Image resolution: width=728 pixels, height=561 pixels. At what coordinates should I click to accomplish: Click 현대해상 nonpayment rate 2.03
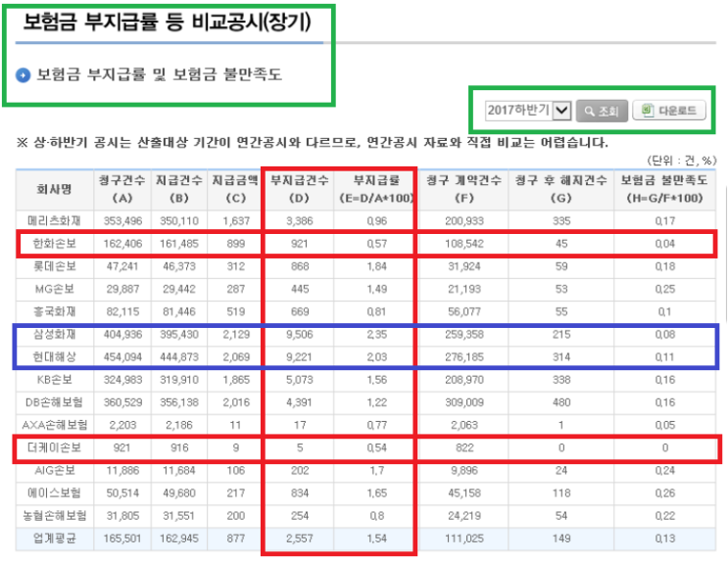(x=376, y=356)
